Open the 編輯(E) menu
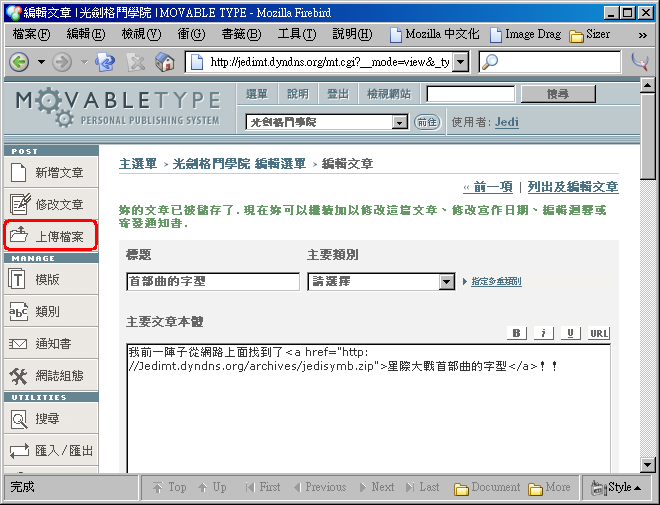Image resolution: width=660 pixels, height=505 pixels. pyautogui.click(x=86, y=34)
